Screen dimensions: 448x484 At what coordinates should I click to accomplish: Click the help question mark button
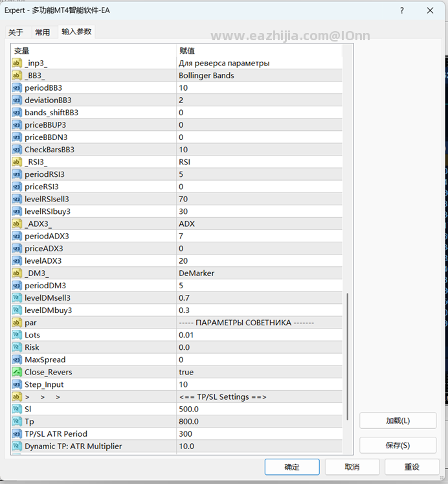402,10
